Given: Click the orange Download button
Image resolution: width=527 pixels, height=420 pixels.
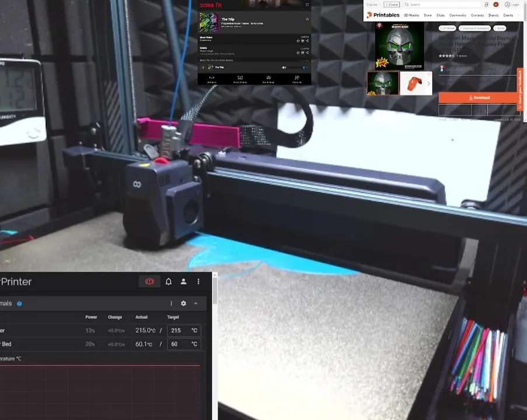Looking at the screenshot, I should pos(479,98).
